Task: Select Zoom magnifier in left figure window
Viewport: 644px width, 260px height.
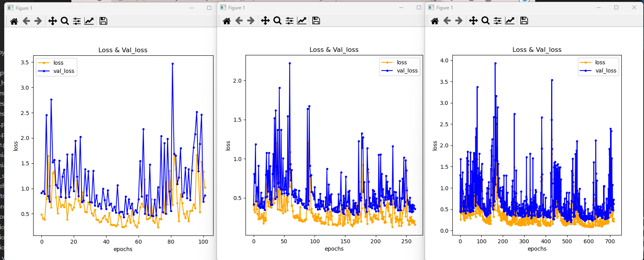Action: (65, 21)
